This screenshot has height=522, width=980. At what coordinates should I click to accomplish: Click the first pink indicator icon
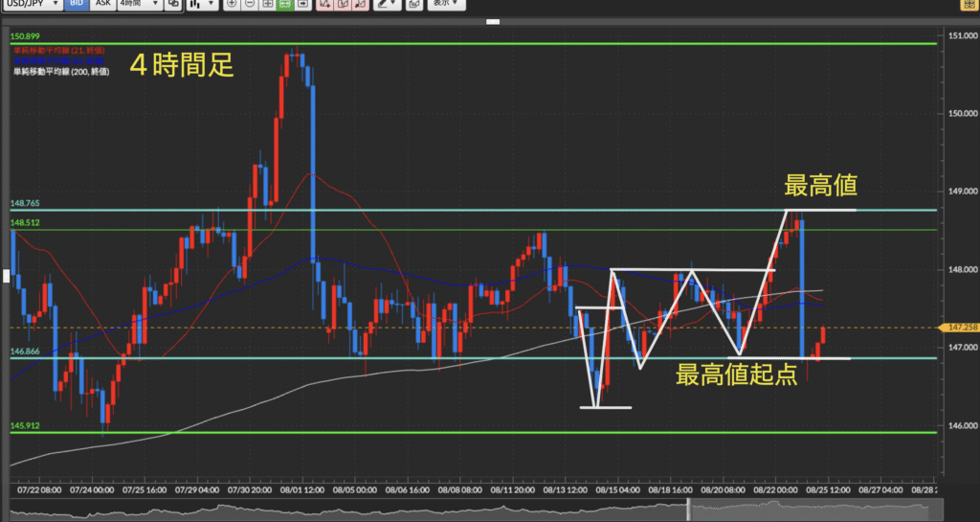[x=324, y=4]
